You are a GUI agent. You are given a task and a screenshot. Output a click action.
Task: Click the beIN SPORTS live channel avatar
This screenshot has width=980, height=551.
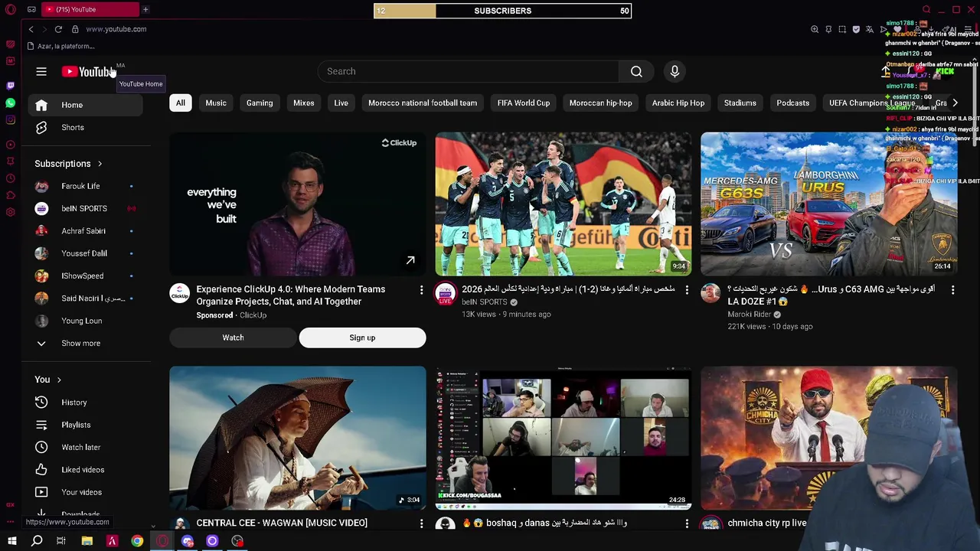click(445, 293)
